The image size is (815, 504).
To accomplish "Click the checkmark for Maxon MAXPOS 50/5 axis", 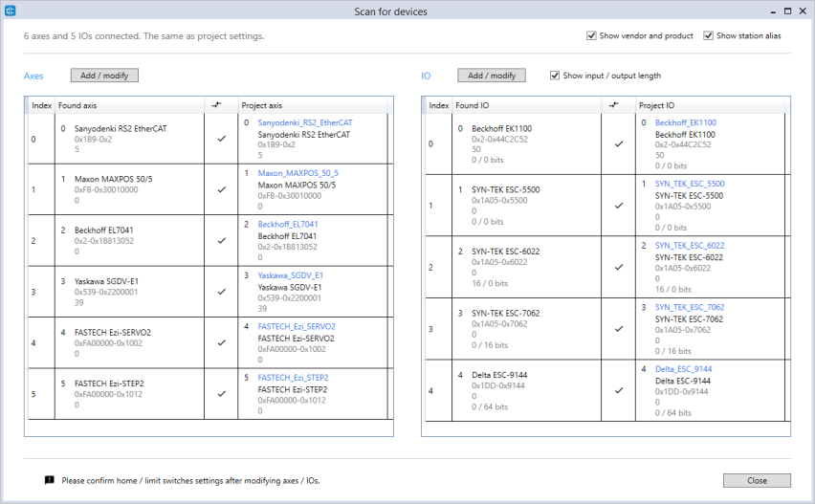I will tap(221, 189).
